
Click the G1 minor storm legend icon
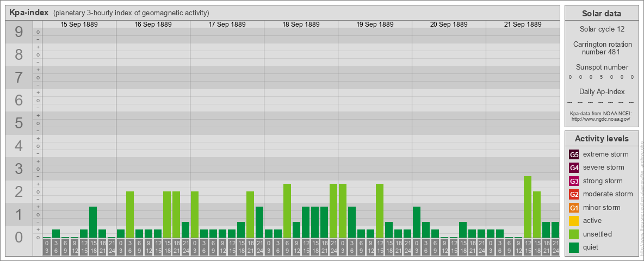click(x=574, y=208)
